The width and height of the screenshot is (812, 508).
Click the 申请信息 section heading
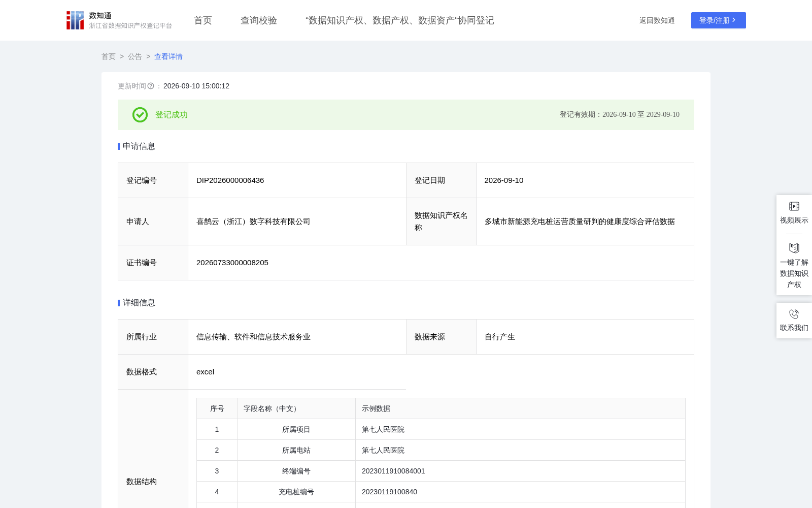point(139,146)
